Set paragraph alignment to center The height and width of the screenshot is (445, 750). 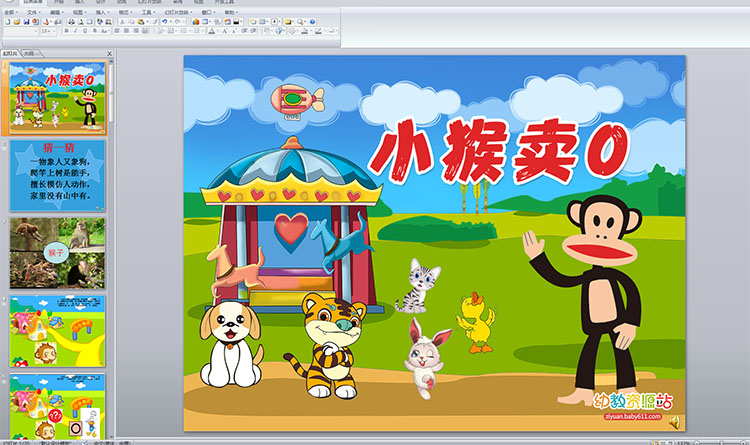click(126, 31)
